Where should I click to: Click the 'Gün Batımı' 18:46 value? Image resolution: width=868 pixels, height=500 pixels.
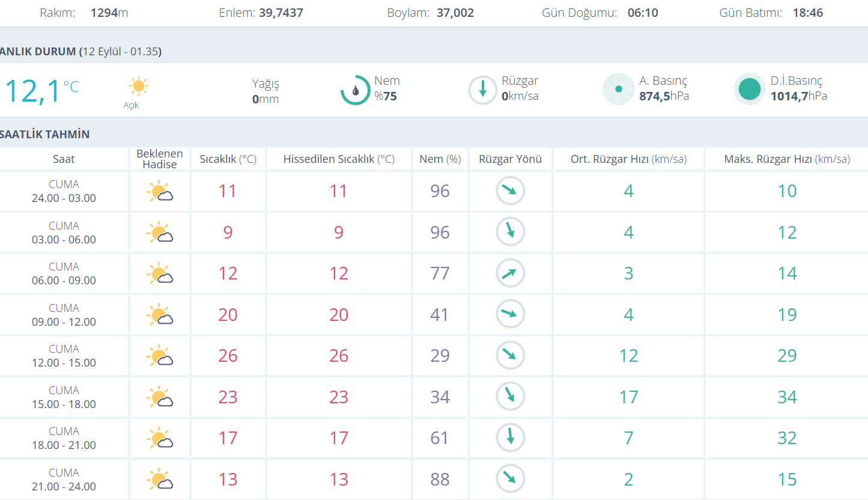coord(807,13)
